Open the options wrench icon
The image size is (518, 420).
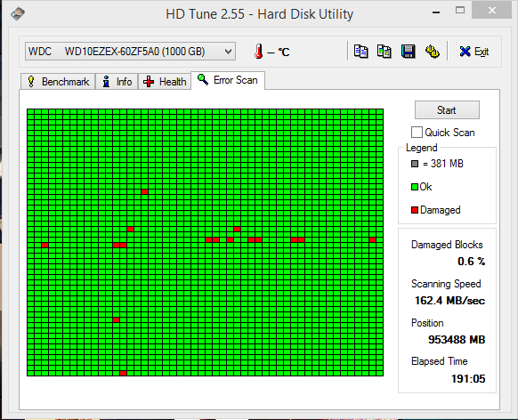pyautogui.click(x=432, y=52)
